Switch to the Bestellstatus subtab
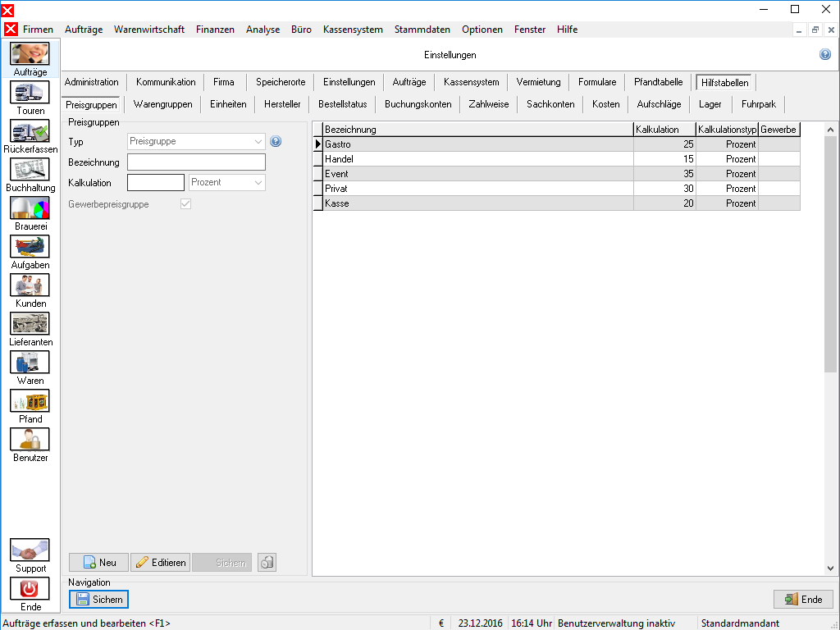The width and height of the screenshot is (840, 630). coord(342,104)
